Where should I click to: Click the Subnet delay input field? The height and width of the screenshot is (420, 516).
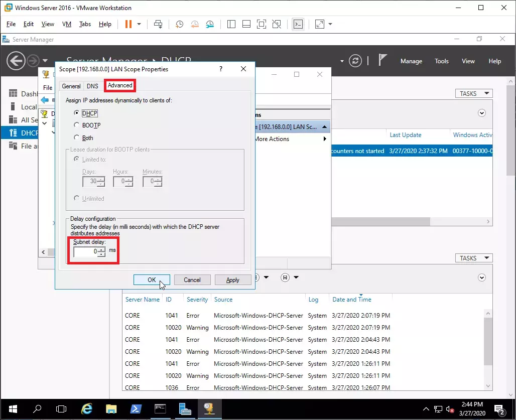coord(85,251)
